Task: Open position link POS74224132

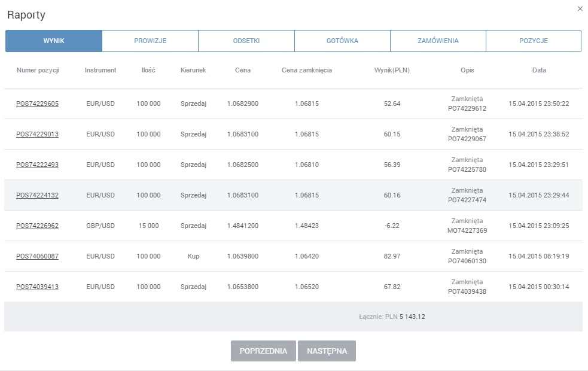Action: click(x=37, y=195)
